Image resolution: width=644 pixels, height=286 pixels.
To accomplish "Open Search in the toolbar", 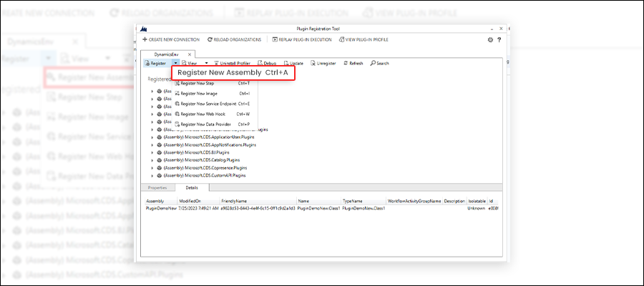I will click(x=379, y=63).
